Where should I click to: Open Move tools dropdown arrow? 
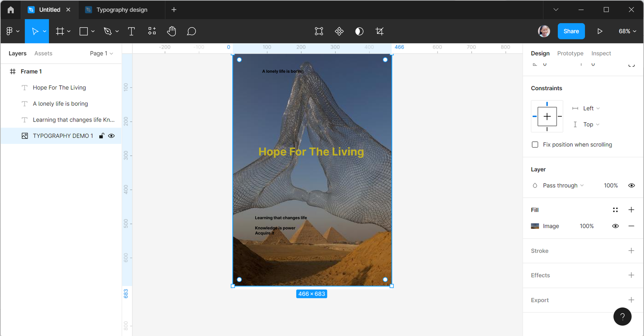point(45,31)
